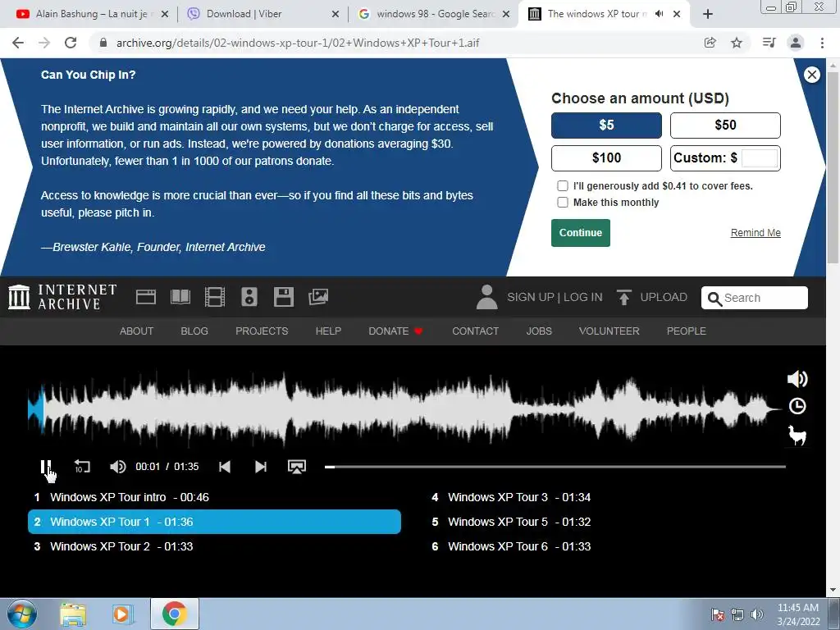Skip to the previous track

click(225, 467)
